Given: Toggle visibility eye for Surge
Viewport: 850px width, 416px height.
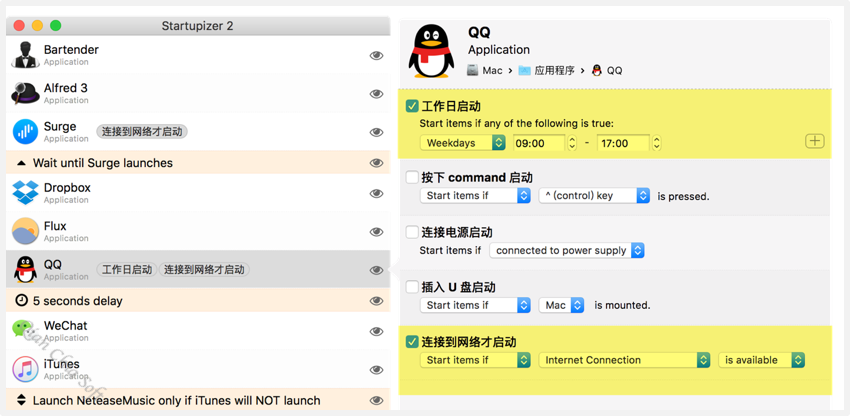Looking at the screenshot, I should point(376,132).
